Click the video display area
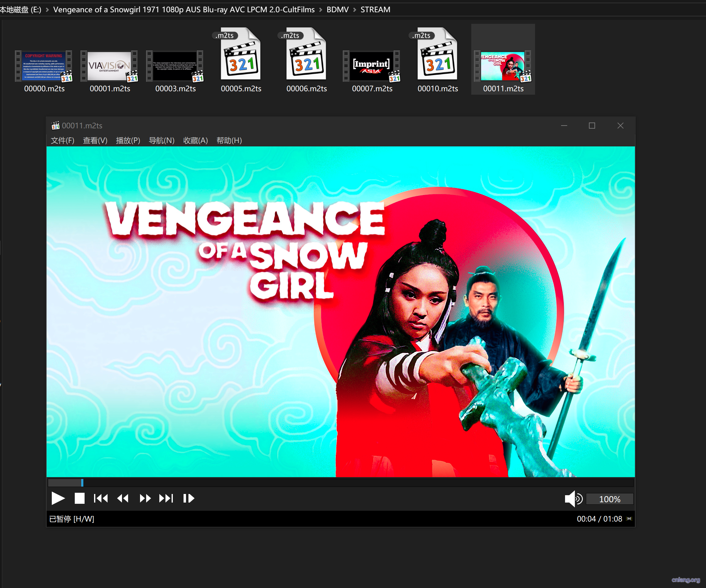The width and height of the screenshot is (706, 588). click(340, 311)
